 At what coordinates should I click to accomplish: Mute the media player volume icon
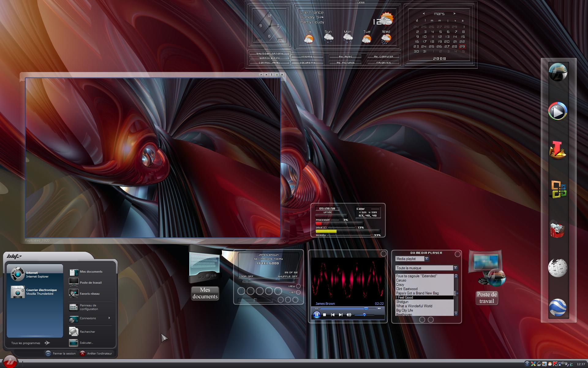pyautogui.click(x=349, y=315)
